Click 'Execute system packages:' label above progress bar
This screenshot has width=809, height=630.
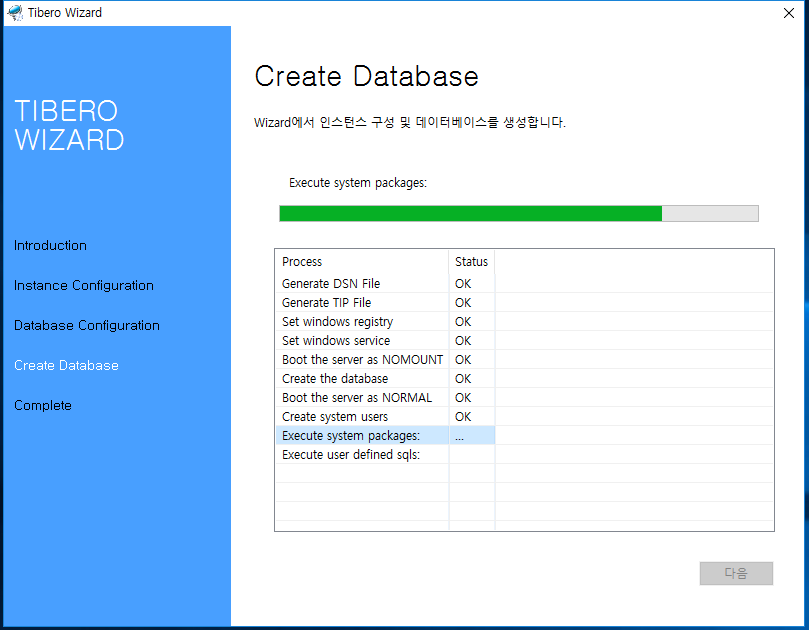coord(358,183)
